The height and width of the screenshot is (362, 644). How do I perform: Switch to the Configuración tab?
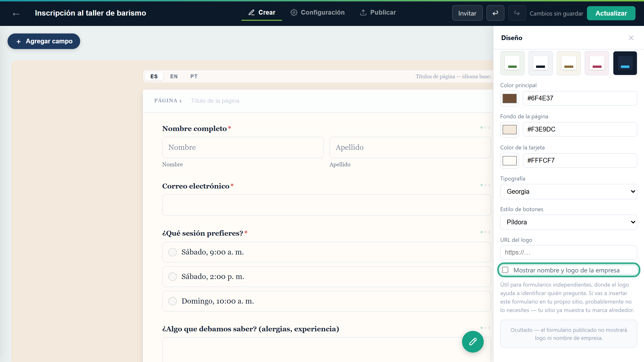[x=317, y=12]
